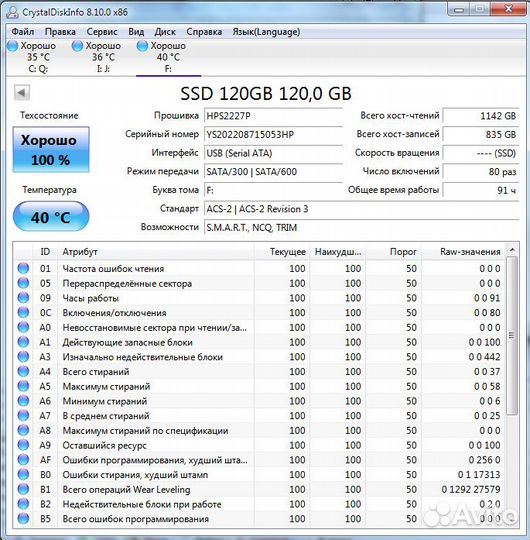Click status icon for A4 Всего стираний
The height and width of the screenshot is (540, 530).
(23, 372)
